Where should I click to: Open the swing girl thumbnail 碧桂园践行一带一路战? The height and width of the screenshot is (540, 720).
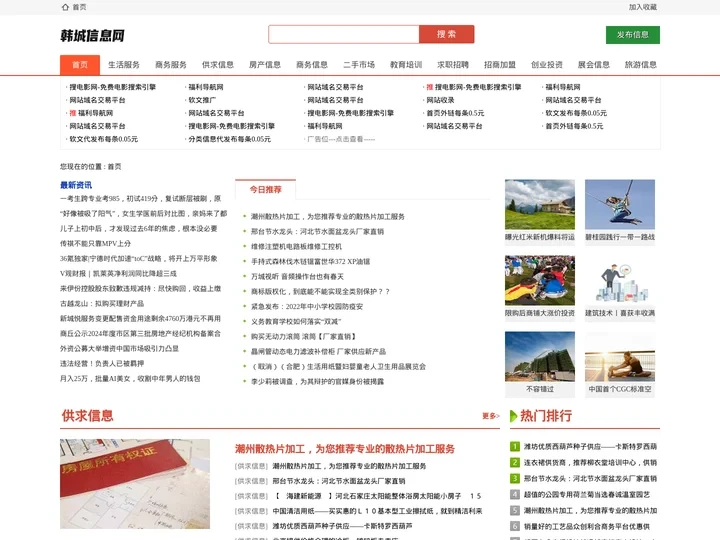pyautogui.click(x=619, y=204)
